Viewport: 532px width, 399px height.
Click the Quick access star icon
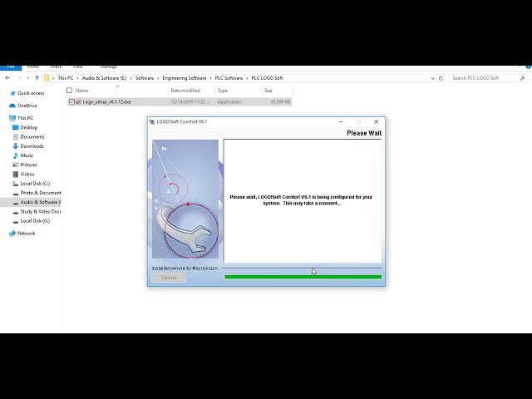(x=13, y=93)
